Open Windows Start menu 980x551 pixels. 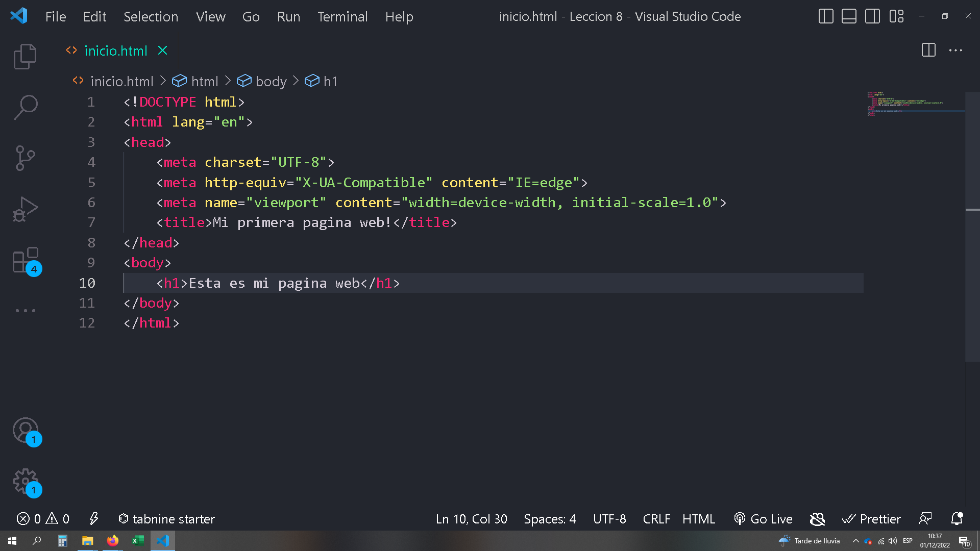tap(12, 541)
